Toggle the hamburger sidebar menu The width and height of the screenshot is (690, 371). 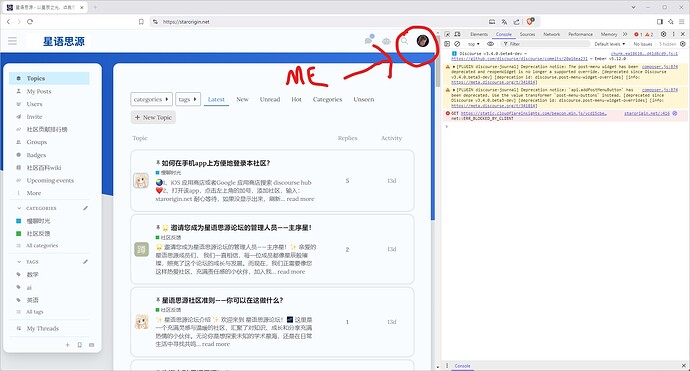pos(12,41)
